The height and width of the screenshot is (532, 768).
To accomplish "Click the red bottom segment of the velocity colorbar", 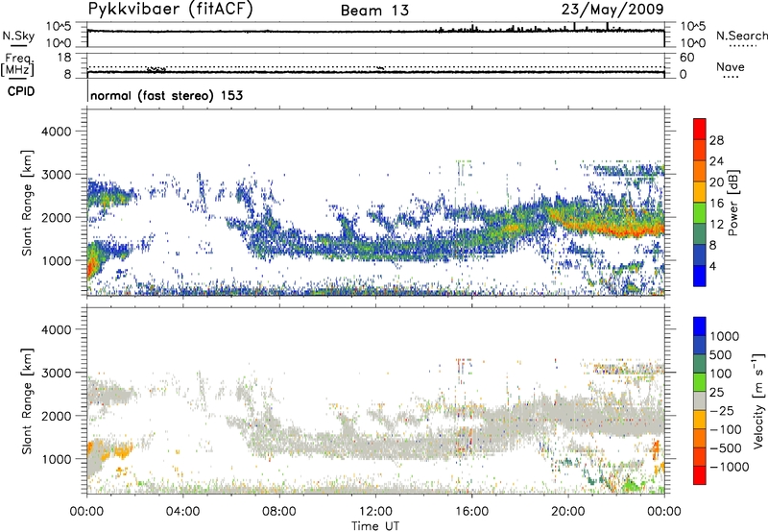I will pyautogui.click(x=700, y=475).
